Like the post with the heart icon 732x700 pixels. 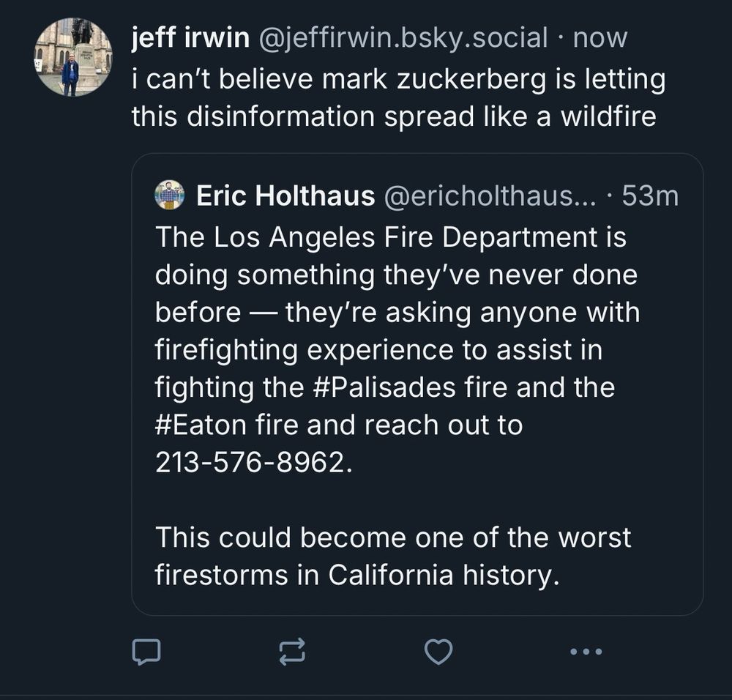438,651
